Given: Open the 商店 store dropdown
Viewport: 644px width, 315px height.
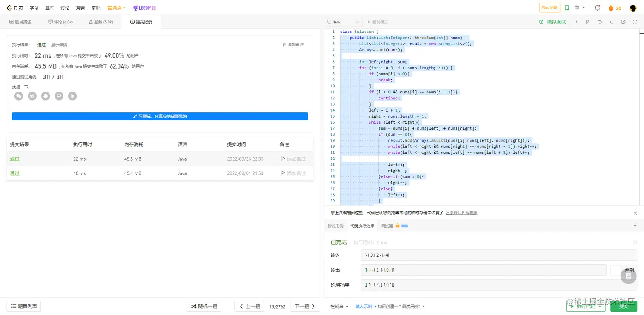Looking at the screenshot, I should [x=116, y=8].
